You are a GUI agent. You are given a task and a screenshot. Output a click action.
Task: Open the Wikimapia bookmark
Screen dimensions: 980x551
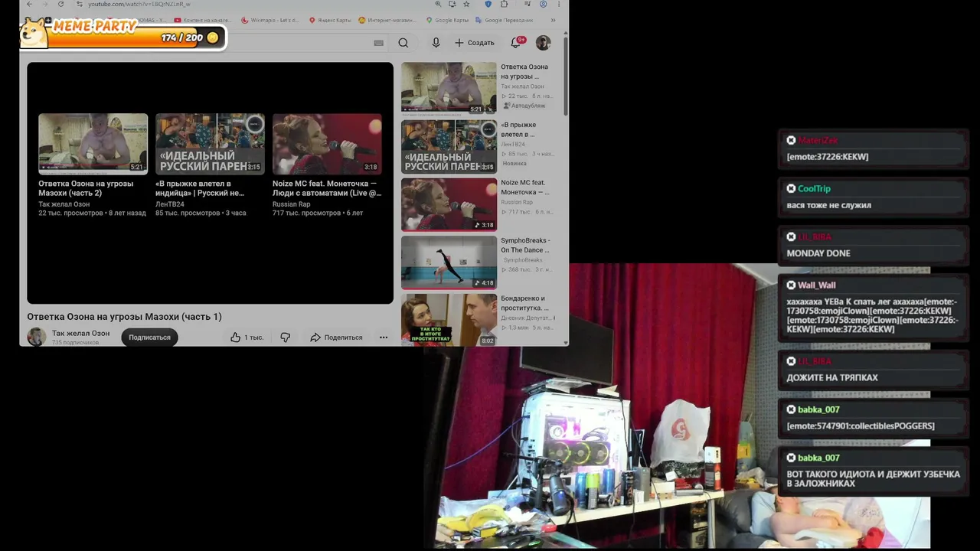(270, 20)
